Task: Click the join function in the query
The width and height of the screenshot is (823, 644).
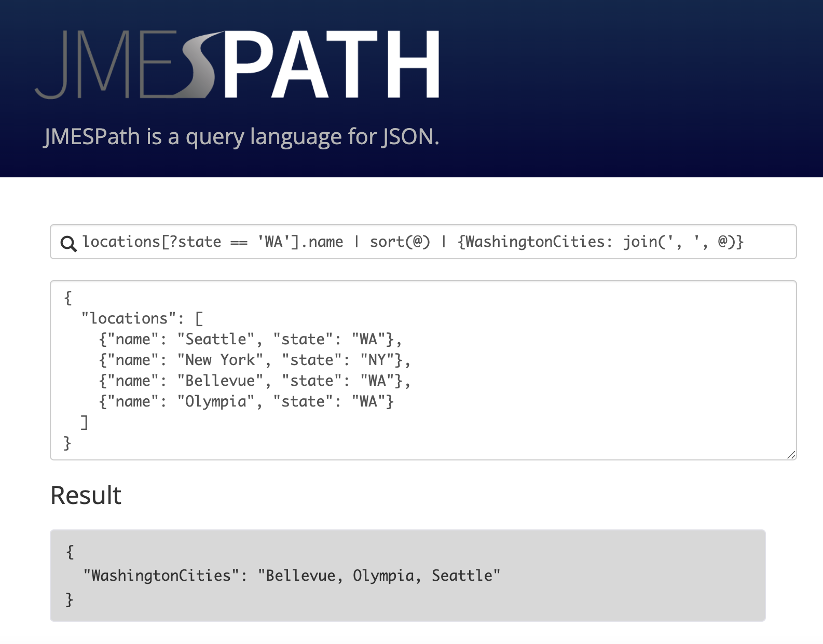Action: click(x=642, y=241)
